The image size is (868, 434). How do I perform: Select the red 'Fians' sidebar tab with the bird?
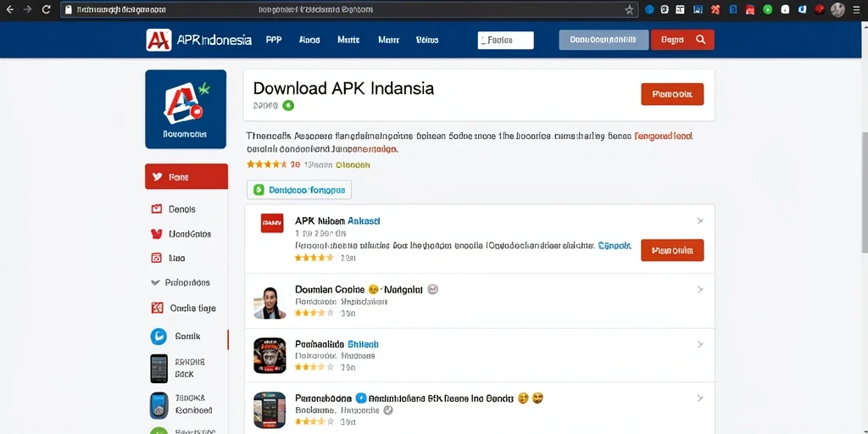tap(186, 176)
